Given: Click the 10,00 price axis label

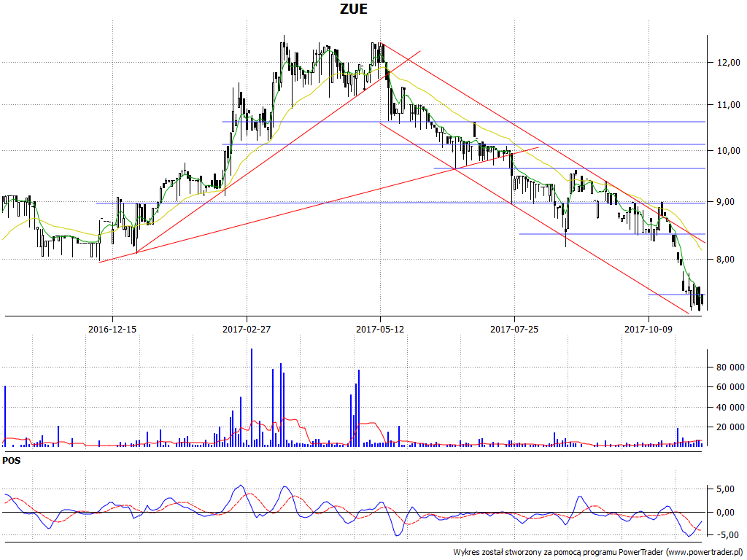Looking at the screenshot, I should 729,151.
